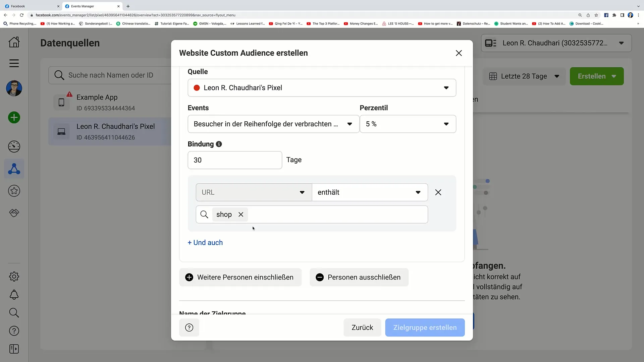644x362 pixels.
Task: Click the Bindung info icon
Action: click(219, 144)
